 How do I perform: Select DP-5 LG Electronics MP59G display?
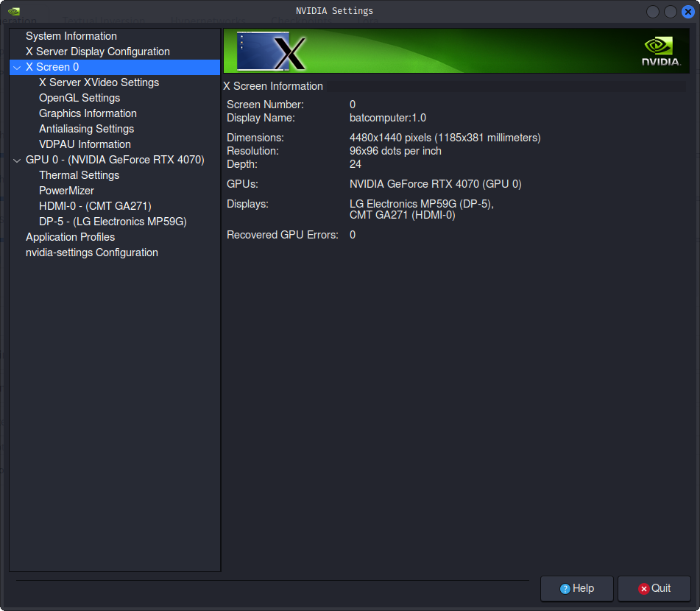113,222
